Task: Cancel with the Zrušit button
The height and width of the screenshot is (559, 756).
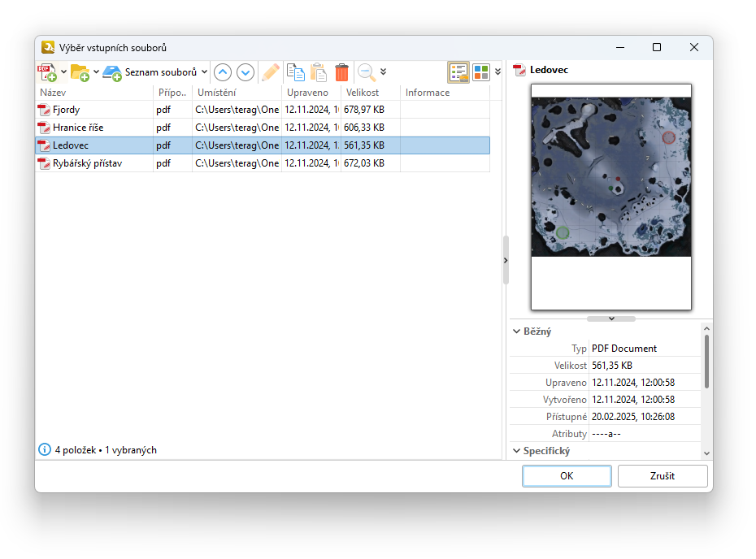Action: pos(663,476)
